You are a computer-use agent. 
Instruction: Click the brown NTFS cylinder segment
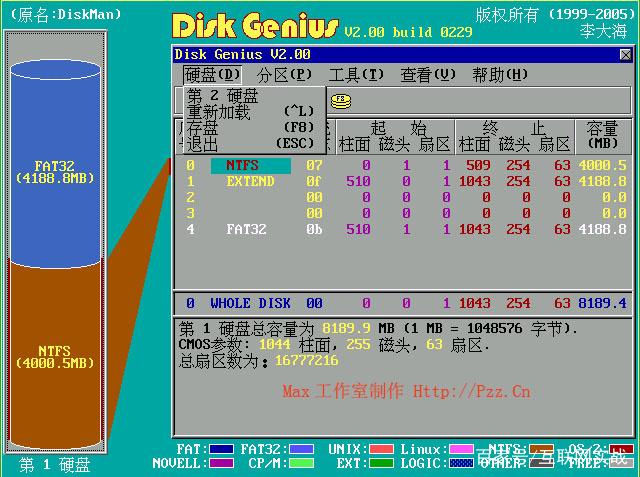tap(55, 355)
